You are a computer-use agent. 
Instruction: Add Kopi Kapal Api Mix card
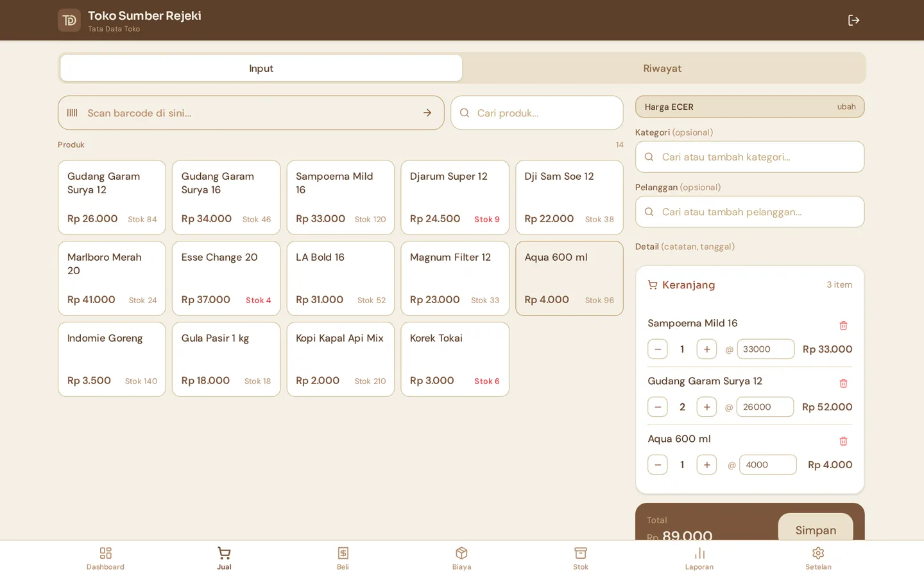pos(341,359)
